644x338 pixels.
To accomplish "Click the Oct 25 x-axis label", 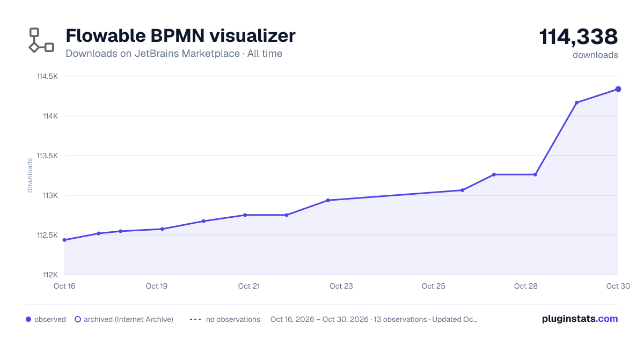I will click(x=434, y=286).
